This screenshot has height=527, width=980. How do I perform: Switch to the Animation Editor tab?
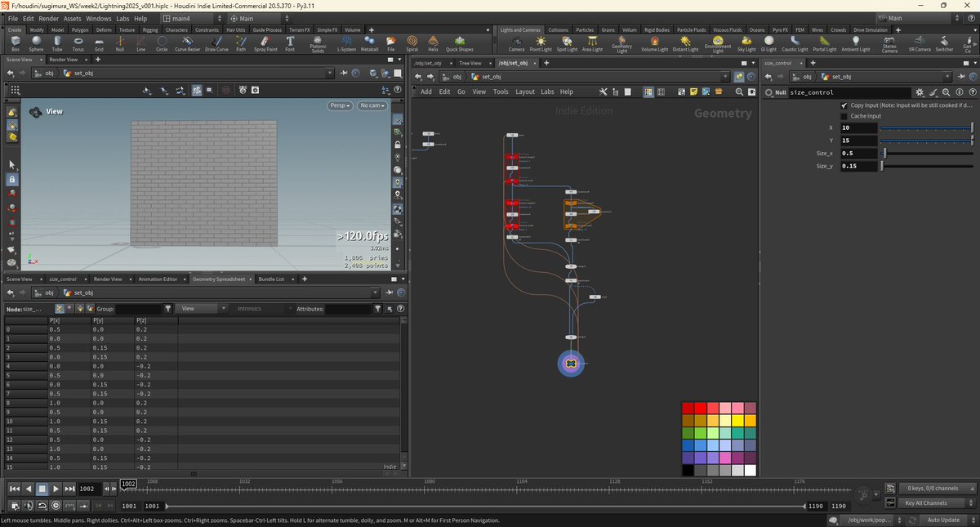click(x=158, y=279)
